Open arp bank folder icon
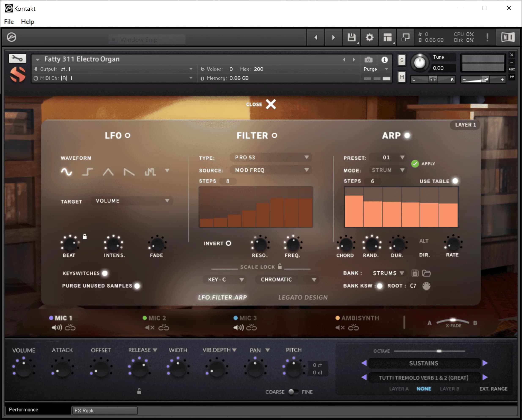 426,273
